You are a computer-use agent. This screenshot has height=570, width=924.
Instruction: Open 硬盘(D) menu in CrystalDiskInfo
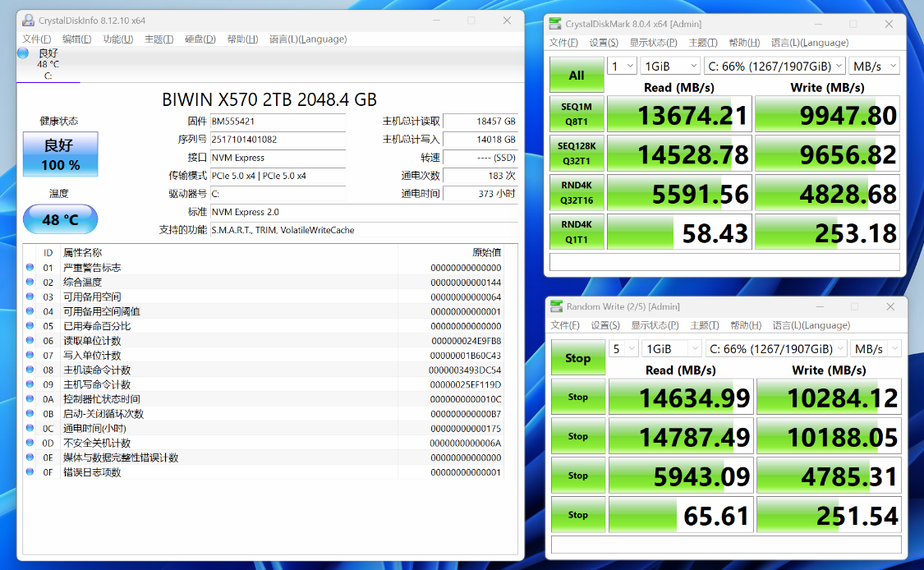coord(200,39)
